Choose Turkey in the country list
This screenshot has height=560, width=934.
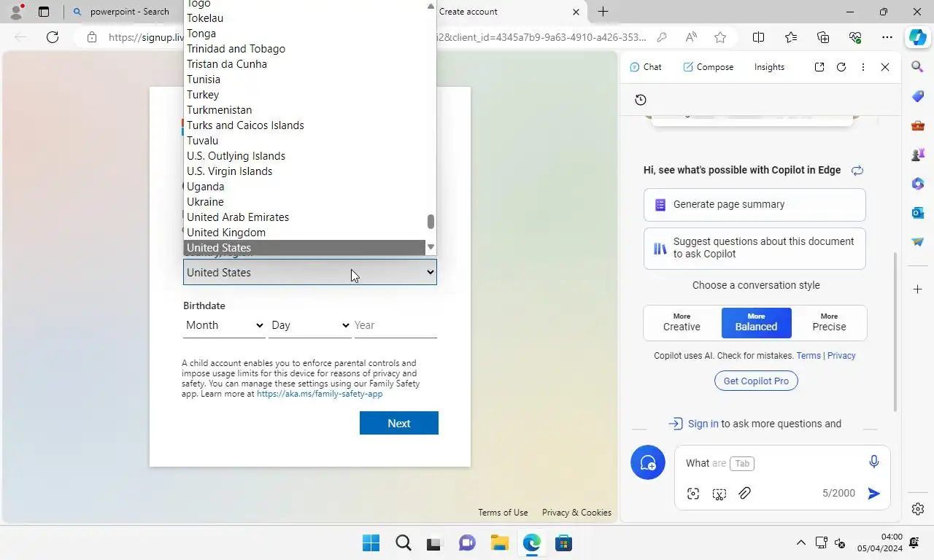[304, 95]
